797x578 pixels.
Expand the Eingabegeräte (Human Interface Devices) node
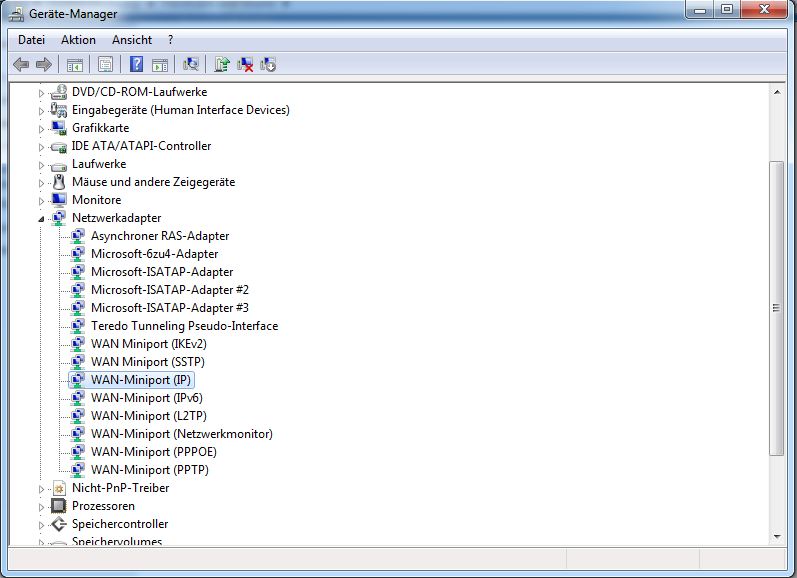click(x=41, y=111)
